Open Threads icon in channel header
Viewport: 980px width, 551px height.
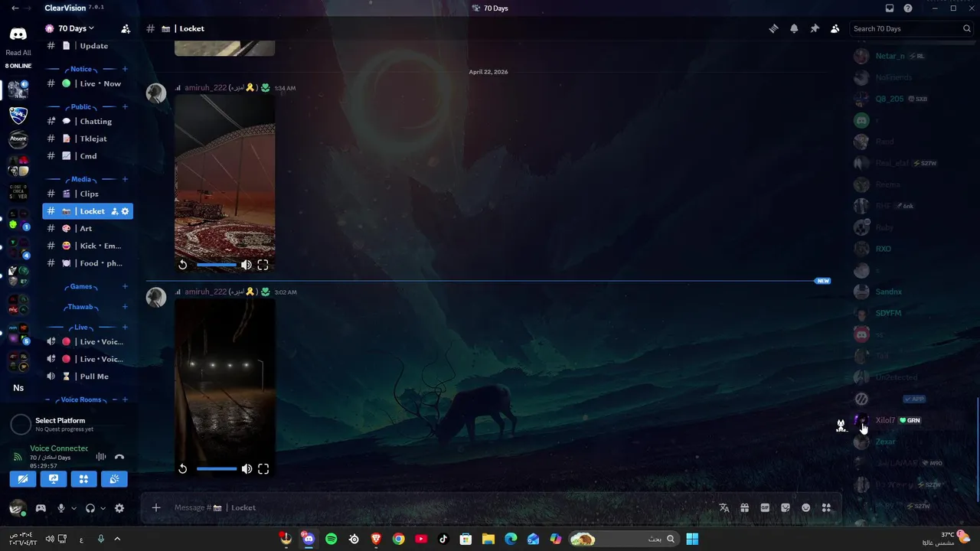click(773, 28)
